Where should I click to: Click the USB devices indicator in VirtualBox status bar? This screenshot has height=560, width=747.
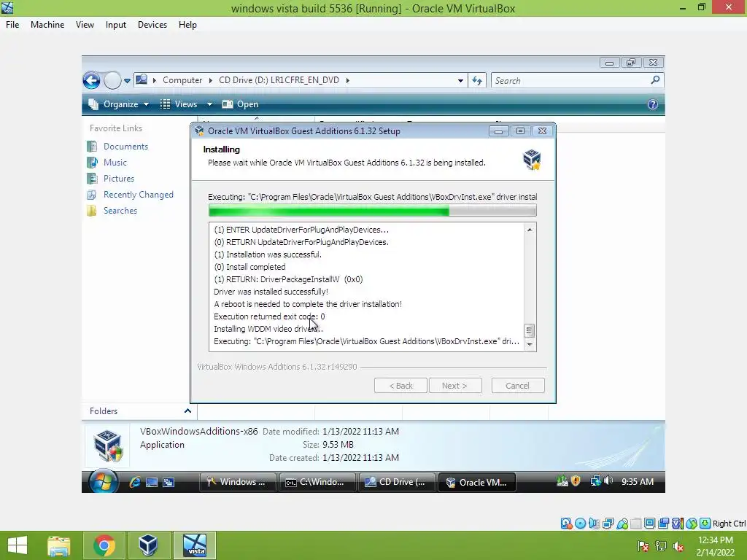point(622,524)
